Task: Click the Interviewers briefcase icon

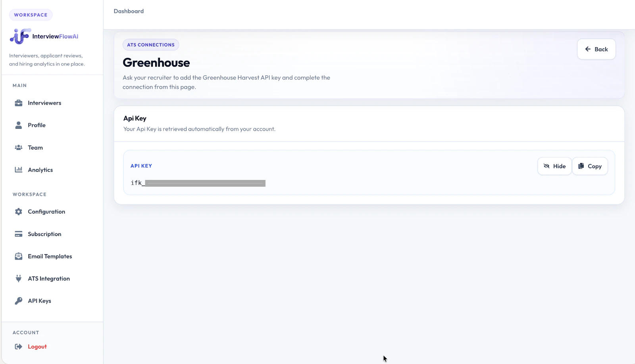Action: tap(19, 103)
